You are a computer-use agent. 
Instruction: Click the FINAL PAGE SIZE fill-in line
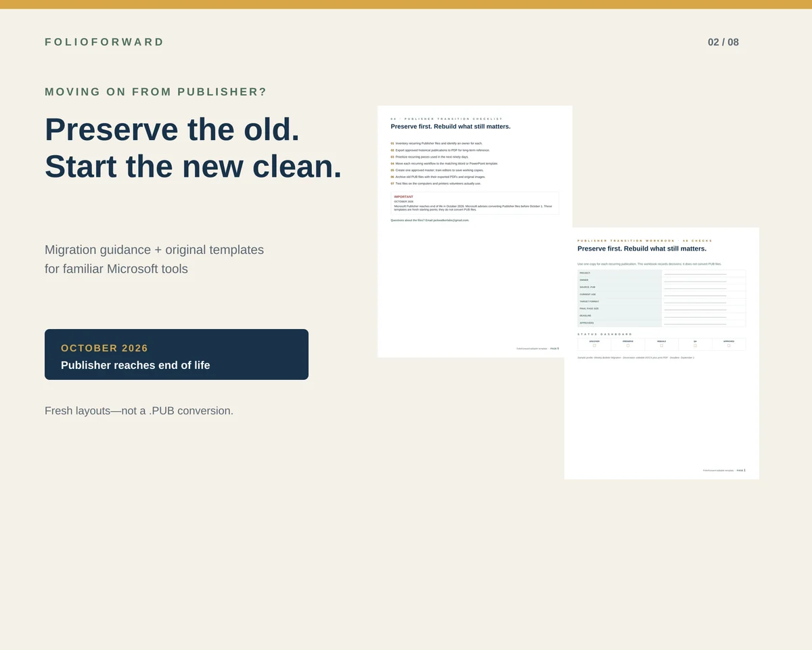pos(695,309)
